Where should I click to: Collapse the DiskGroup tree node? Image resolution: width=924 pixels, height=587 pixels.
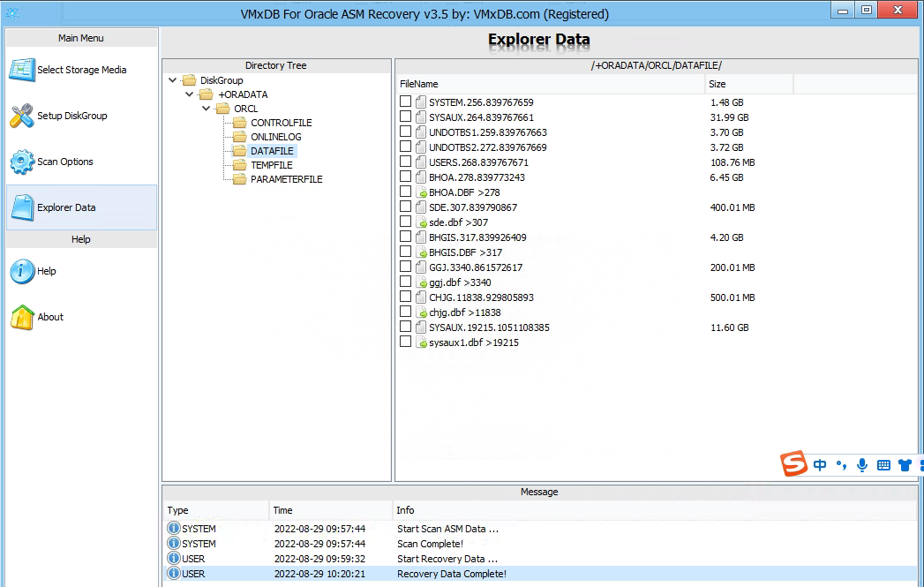(x=173, y=80)
